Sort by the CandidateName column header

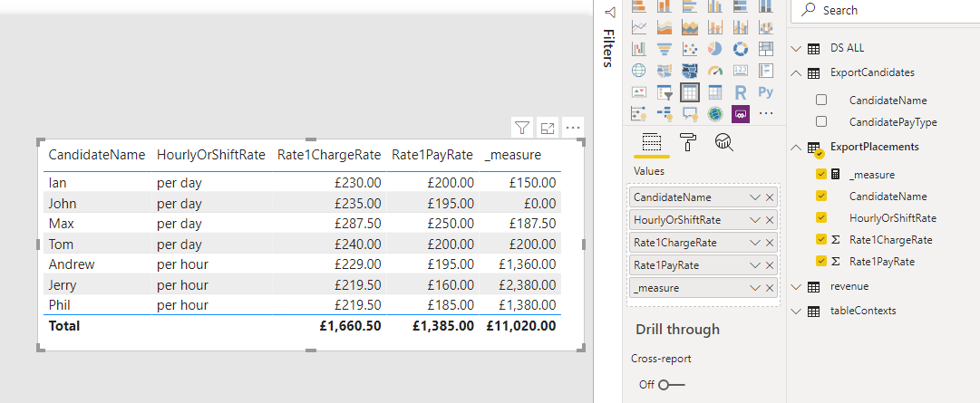(x=97, y=154)
